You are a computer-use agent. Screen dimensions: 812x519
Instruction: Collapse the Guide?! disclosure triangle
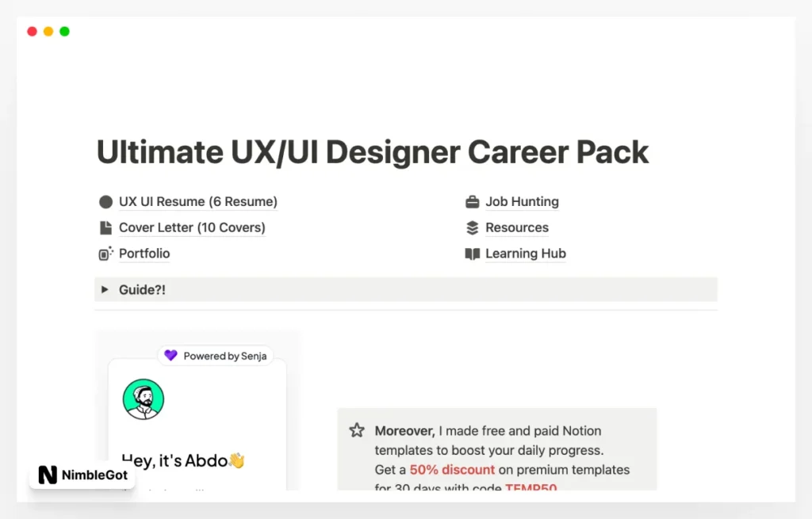point(105,289)
